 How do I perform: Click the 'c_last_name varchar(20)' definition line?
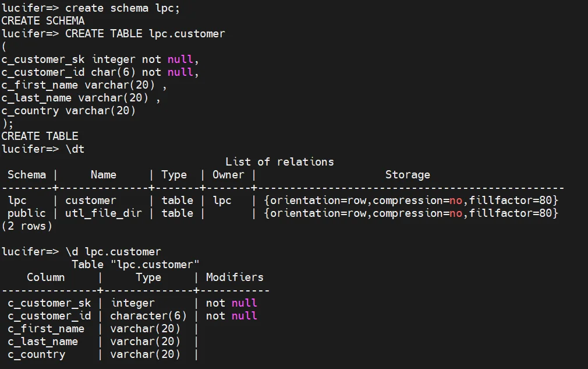click(81, 98)
